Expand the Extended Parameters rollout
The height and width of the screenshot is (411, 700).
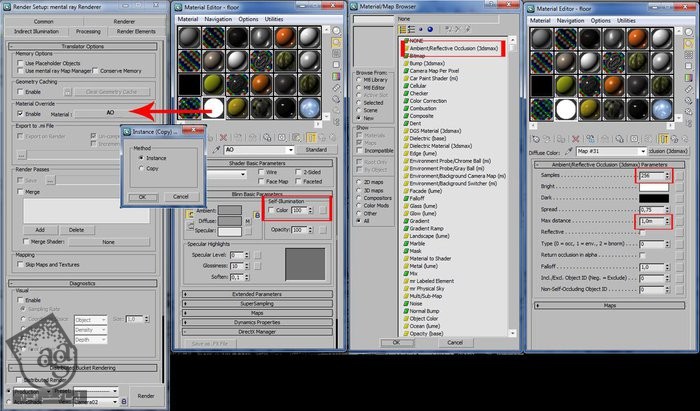(258, 294)
